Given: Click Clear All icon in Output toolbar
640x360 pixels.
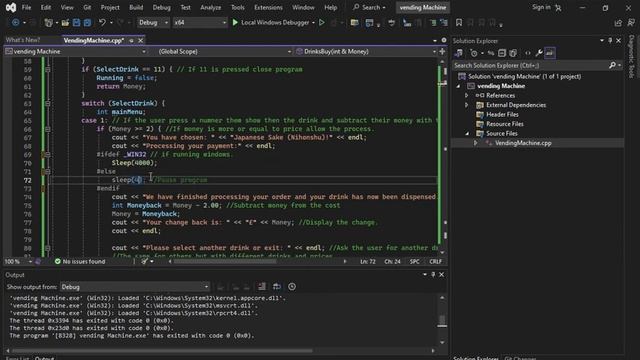Looking at the screenshot, I should pyautogui.click(x=262, y=287).
